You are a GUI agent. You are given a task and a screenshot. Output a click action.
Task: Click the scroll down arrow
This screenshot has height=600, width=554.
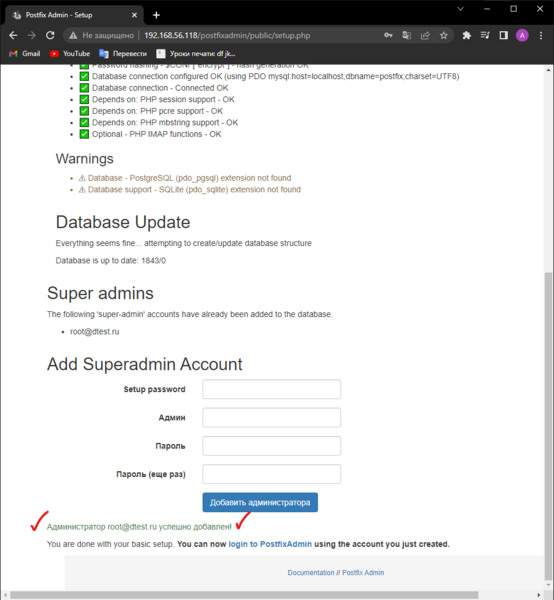point(549,585)
